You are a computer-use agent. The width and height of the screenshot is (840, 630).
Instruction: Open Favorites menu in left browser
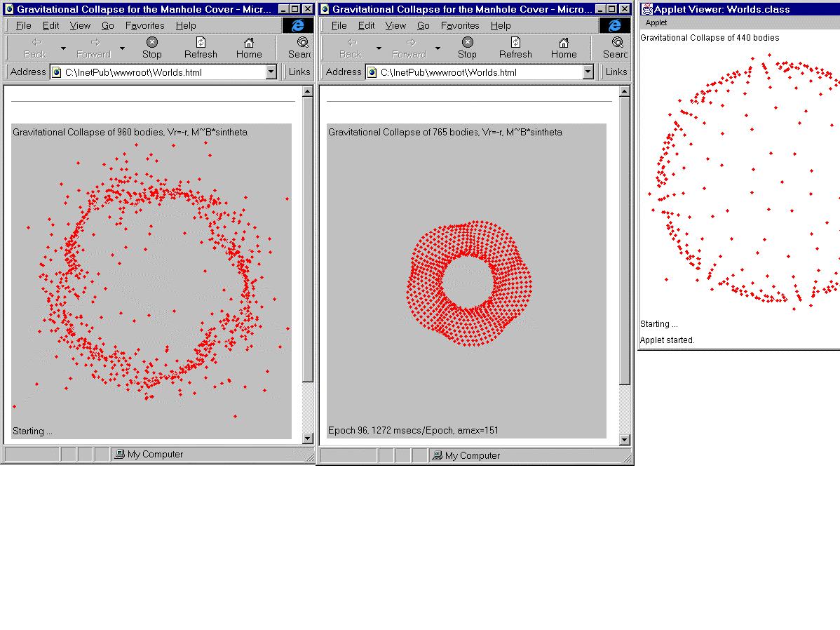coord(144,25)
